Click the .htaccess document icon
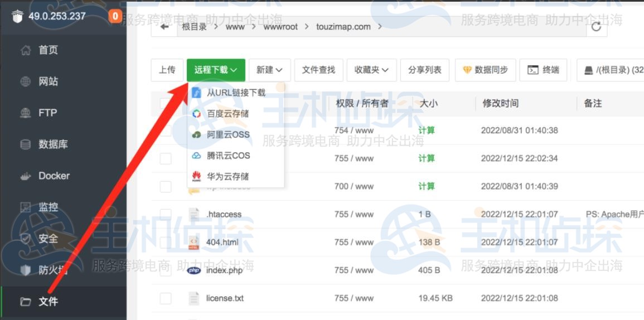644x320 pixels. point(194,215)
